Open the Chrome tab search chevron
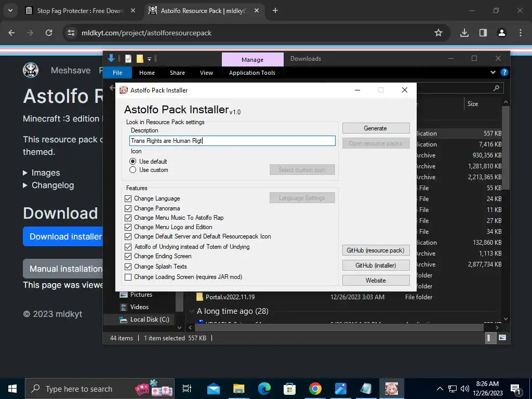Screen dimensions: 532x399 (10, 10)
